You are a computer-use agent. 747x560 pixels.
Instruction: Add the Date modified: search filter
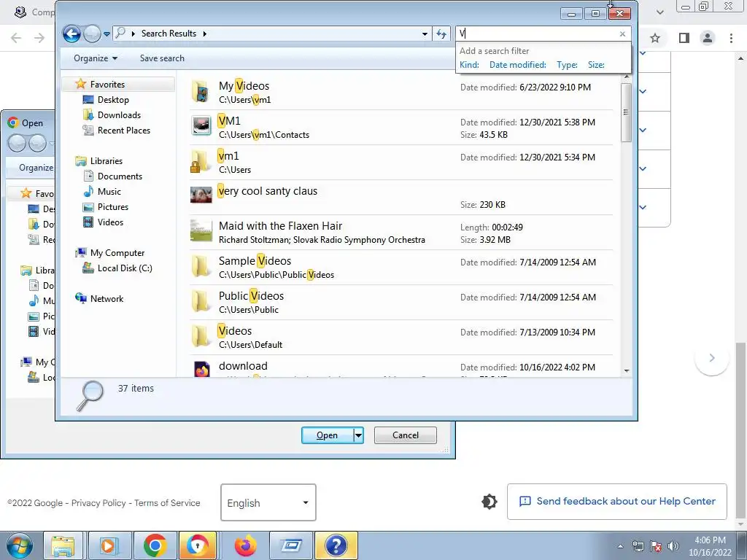pos(517,65)
